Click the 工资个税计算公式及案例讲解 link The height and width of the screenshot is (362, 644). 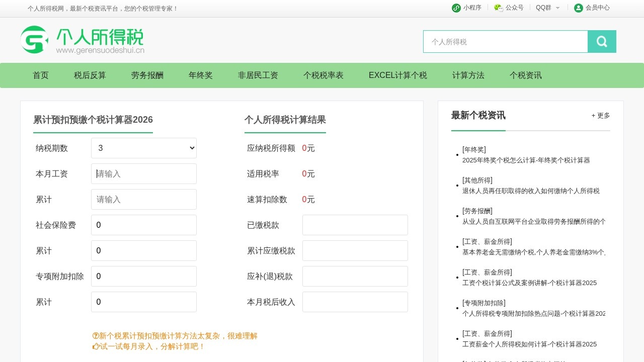(x=529, y=283)
